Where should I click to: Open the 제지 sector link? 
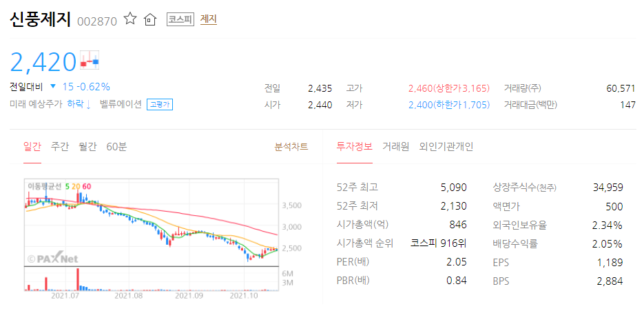coord(209,19)
